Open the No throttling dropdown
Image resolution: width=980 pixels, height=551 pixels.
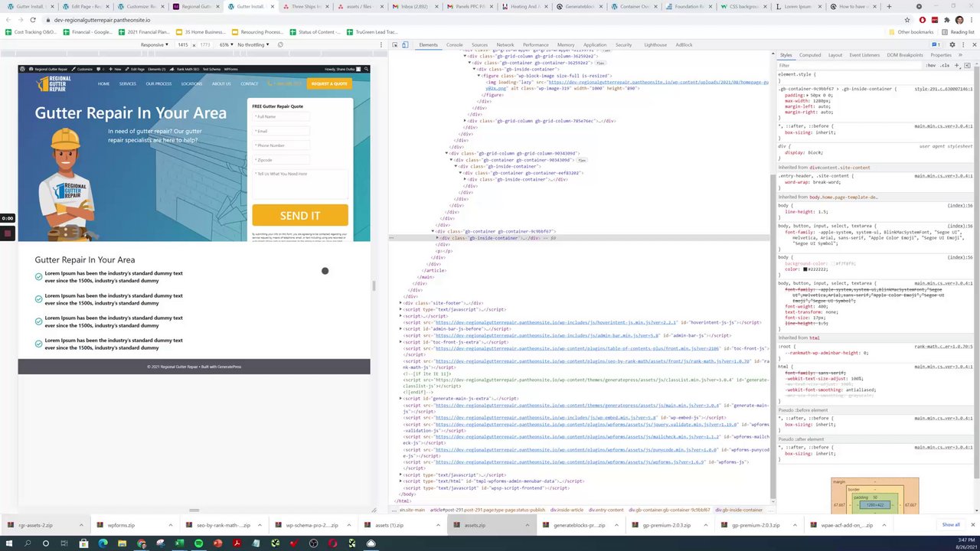coord(254,45)
